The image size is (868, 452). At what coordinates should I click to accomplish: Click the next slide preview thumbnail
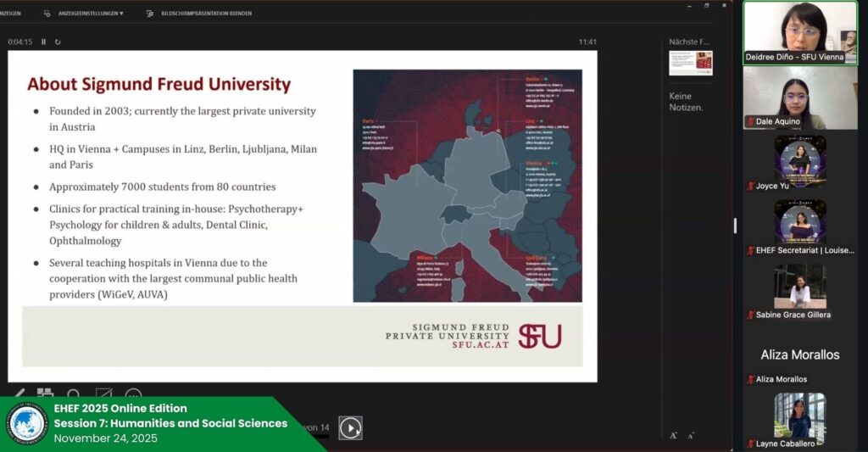coord(690,63)
